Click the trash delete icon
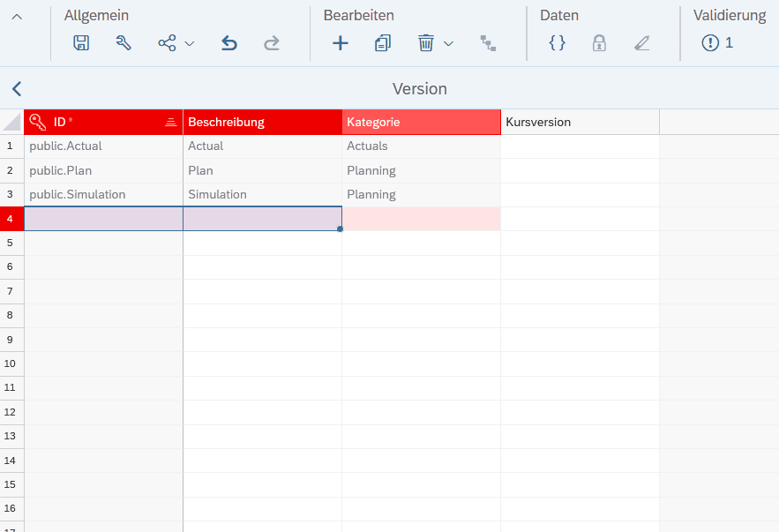This screenshot has width=779, height=532. pos(426,43)
